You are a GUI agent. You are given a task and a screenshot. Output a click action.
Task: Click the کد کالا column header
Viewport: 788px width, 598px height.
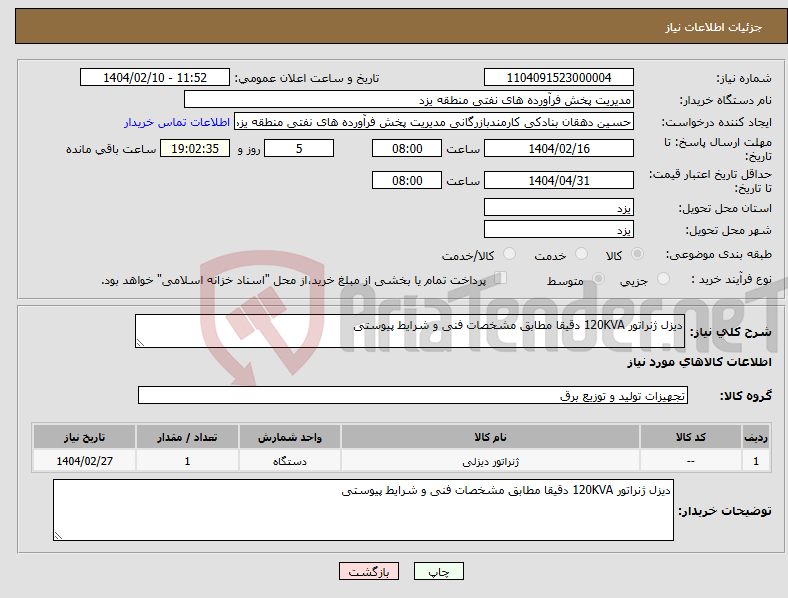tap(691, 437)
